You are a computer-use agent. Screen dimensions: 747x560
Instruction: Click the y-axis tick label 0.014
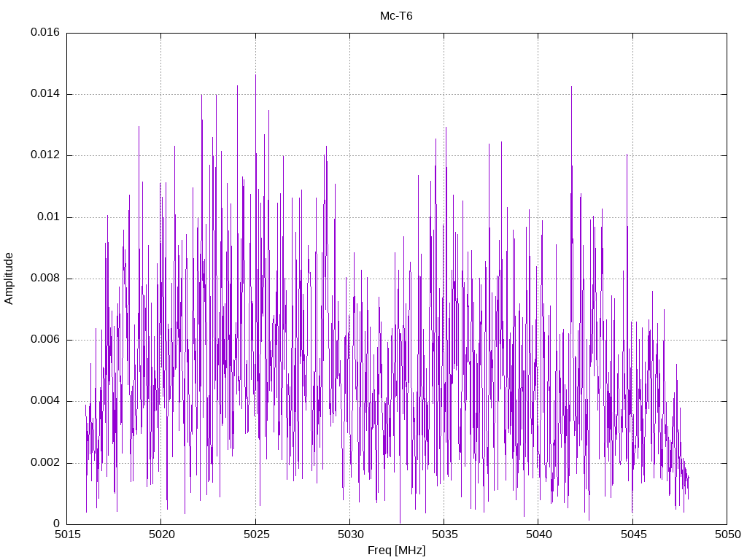[x=45, y=94]
